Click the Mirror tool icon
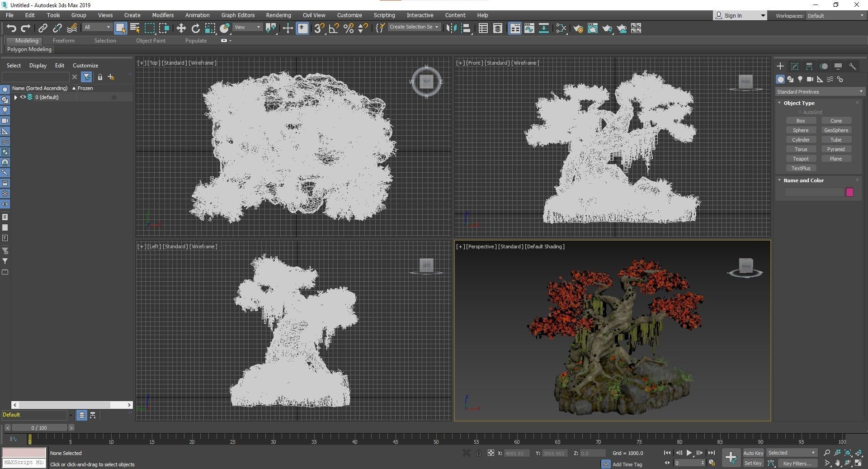Image resolution: width=868 pixels, height=469 pixels. point(451,28)
